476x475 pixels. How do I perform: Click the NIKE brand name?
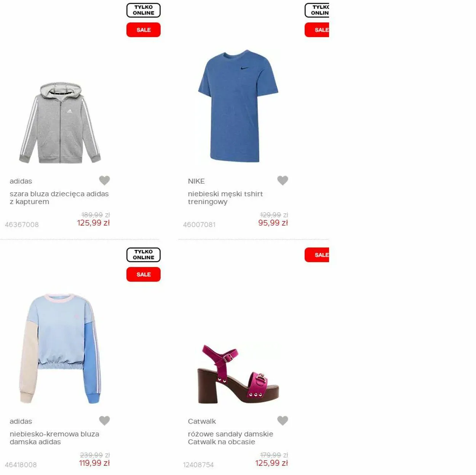(x=196, y=181)
